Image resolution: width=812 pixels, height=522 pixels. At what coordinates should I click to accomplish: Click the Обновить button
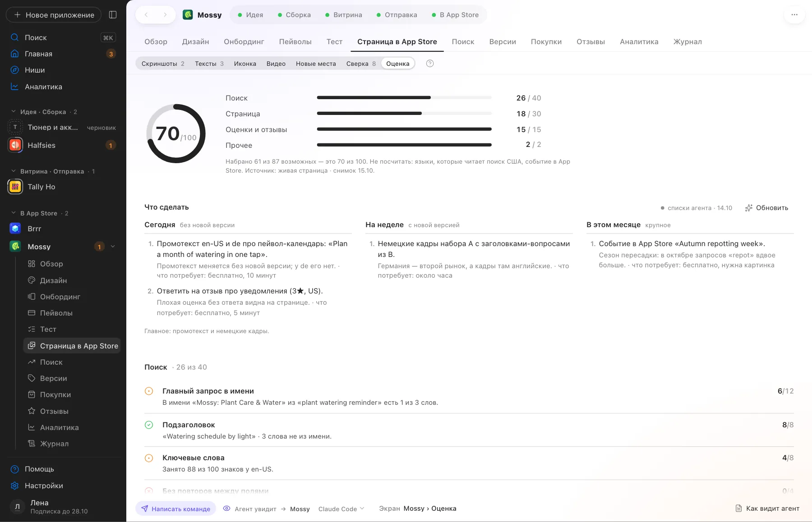(767, 208)
